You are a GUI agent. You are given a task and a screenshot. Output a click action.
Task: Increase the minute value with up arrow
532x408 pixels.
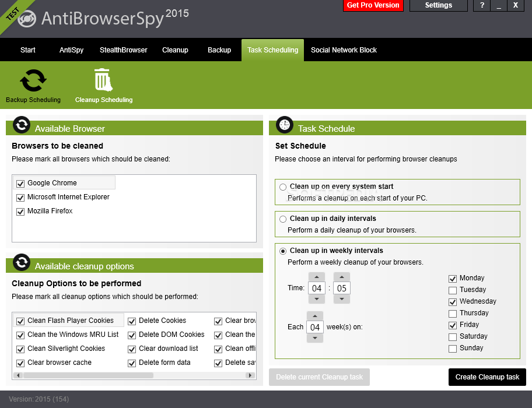tap(342, 277)
